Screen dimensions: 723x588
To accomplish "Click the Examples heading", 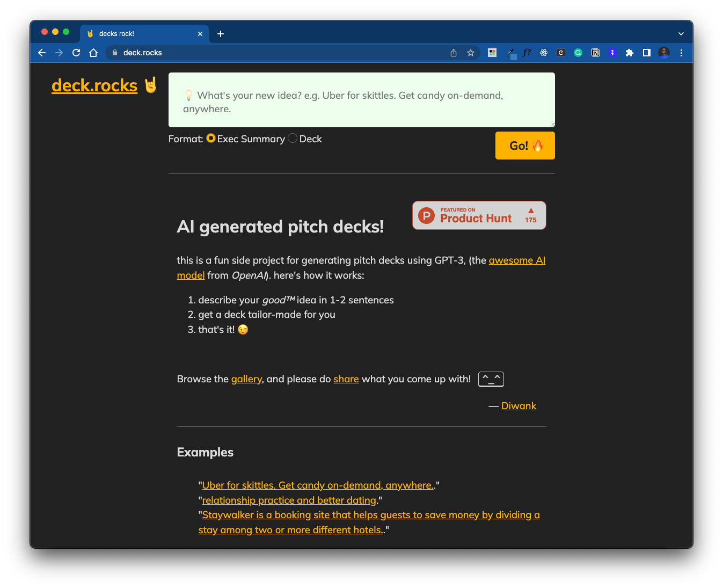I will pos(205,452).
